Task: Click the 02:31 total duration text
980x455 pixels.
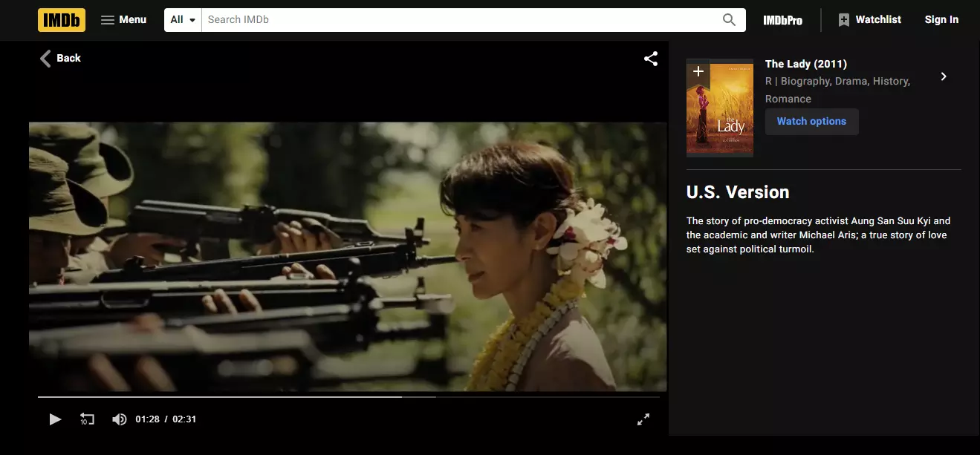Action: [x=184, y=419]
